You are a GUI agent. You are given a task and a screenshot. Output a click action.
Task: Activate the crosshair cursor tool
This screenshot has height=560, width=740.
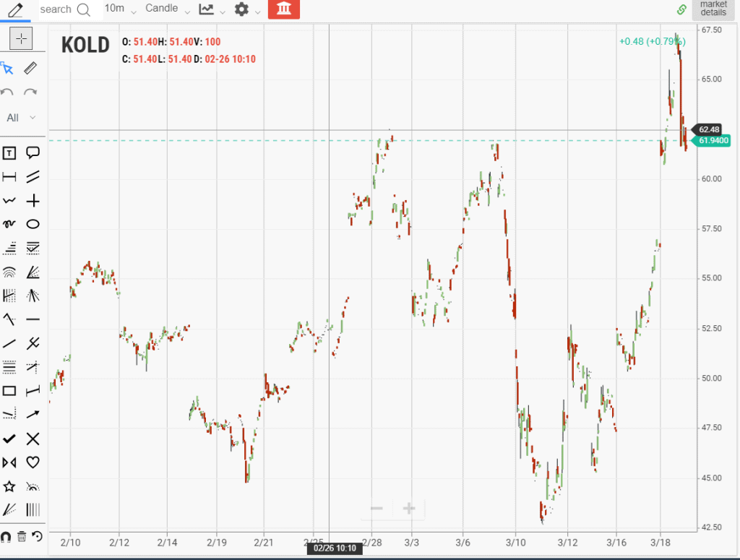point(21,39)
